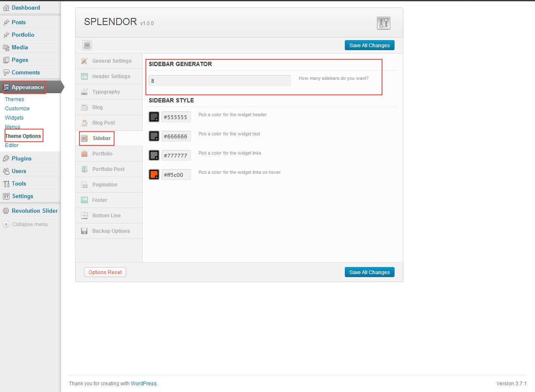Open the Widgets submenu link

(x=14, y=118)
